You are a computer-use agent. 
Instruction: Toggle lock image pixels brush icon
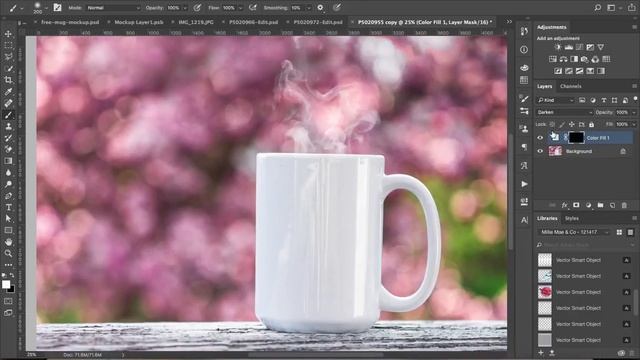(x=562, y=124)
